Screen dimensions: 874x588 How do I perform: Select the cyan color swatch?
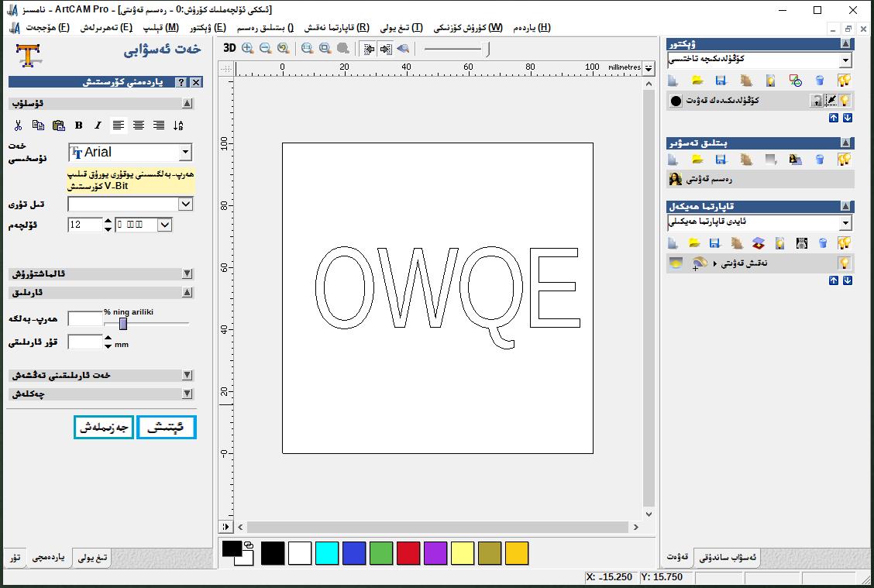point(327,553)
